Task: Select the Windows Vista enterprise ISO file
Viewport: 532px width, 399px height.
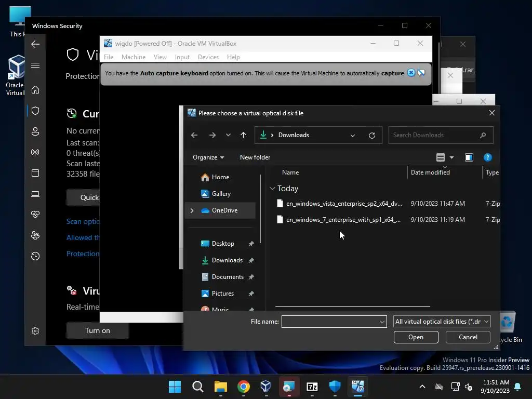Action: point(344,204)
